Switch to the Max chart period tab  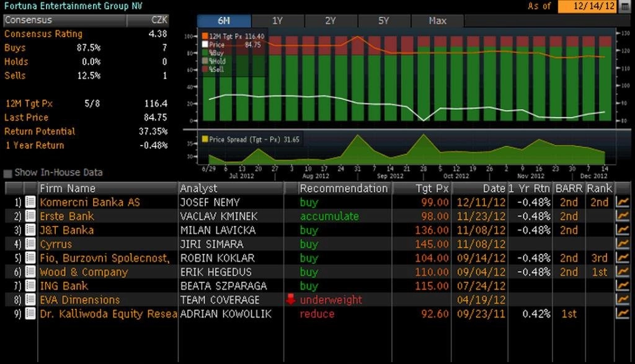437,20
